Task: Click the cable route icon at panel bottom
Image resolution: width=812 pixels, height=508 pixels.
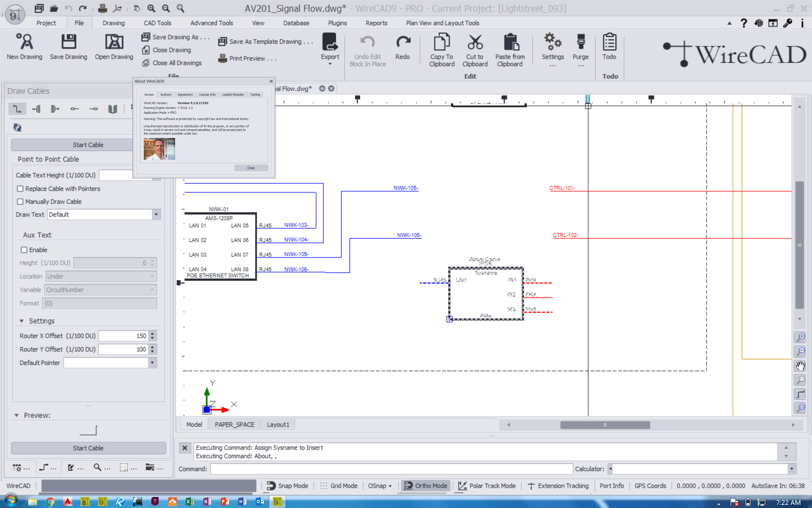Action: pos(44,467)
